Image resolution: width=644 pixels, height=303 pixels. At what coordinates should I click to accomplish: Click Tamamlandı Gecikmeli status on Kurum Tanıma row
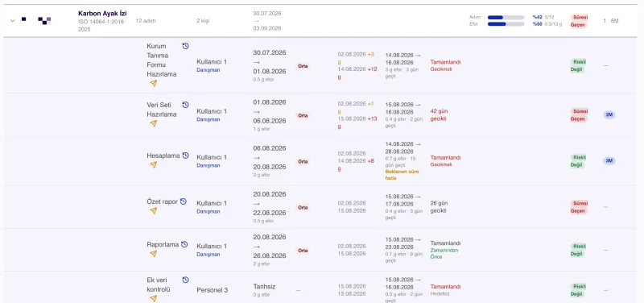[x=445, y=65]
